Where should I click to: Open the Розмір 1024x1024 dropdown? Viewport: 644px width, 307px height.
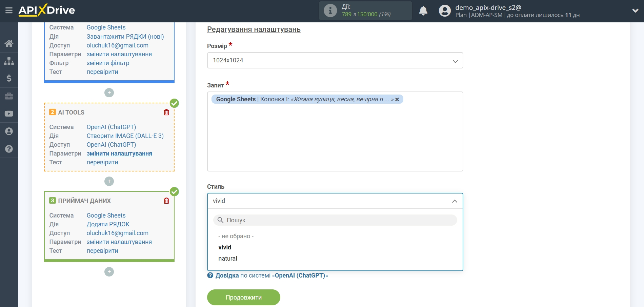pyautogui.click(x=335, y=60)
